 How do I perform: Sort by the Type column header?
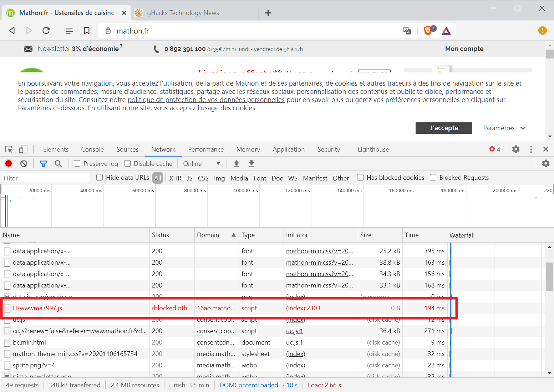pyautogui.click(x=261, y=235)
